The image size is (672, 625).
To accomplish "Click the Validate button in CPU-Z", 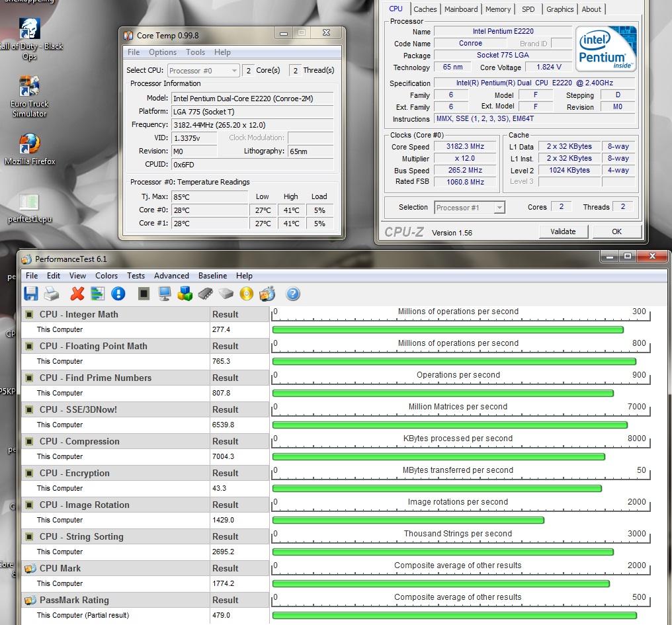I will click(x=563, y=231).
